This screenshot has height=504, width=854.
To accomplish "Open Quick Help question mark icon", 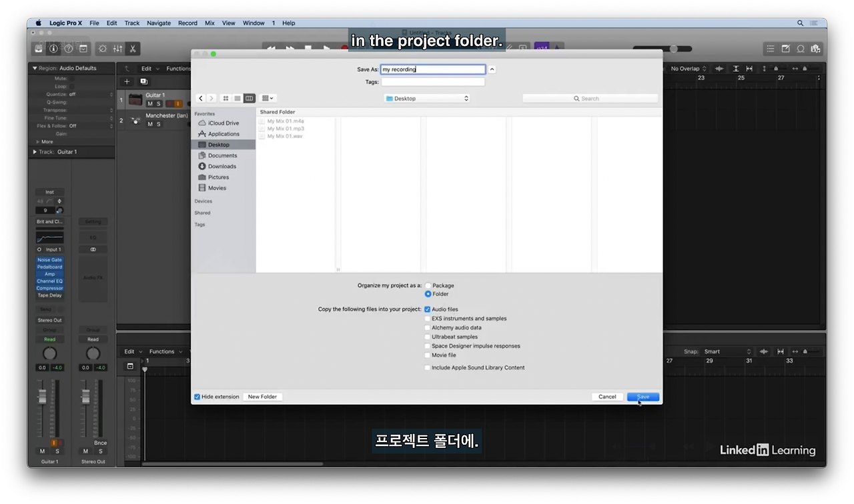I will (68, 49).
